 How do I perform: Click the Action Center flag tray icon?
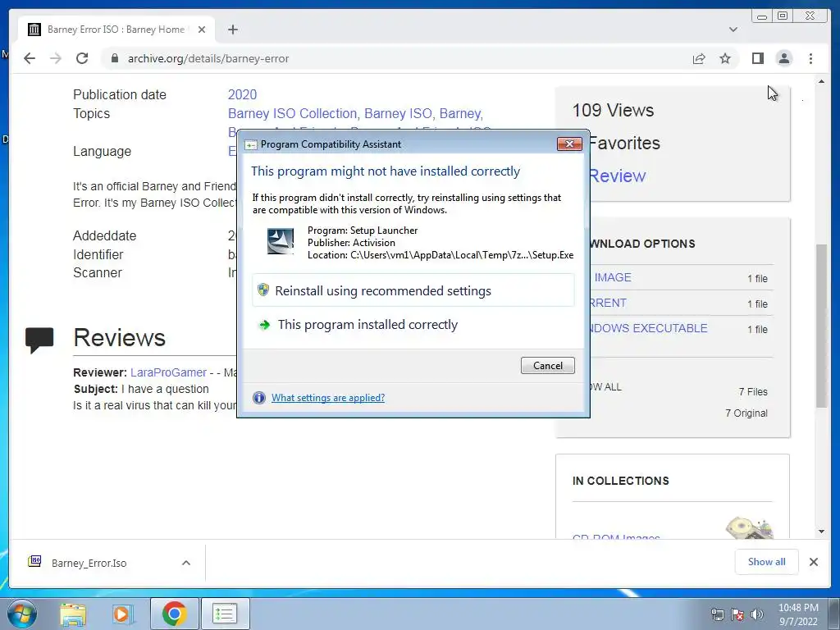pyautogui.click(x=737, y=615)
